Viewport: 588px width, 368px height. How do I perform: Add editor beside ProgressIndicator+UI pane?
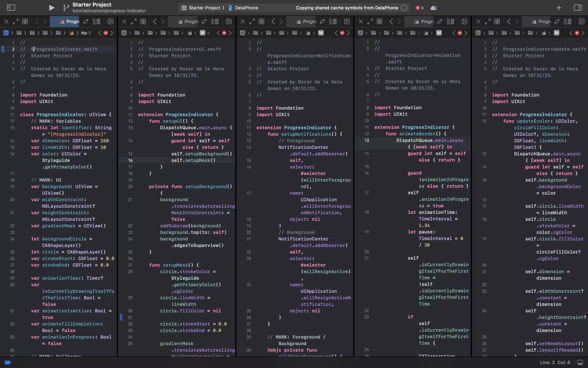[x=229, y=21]
